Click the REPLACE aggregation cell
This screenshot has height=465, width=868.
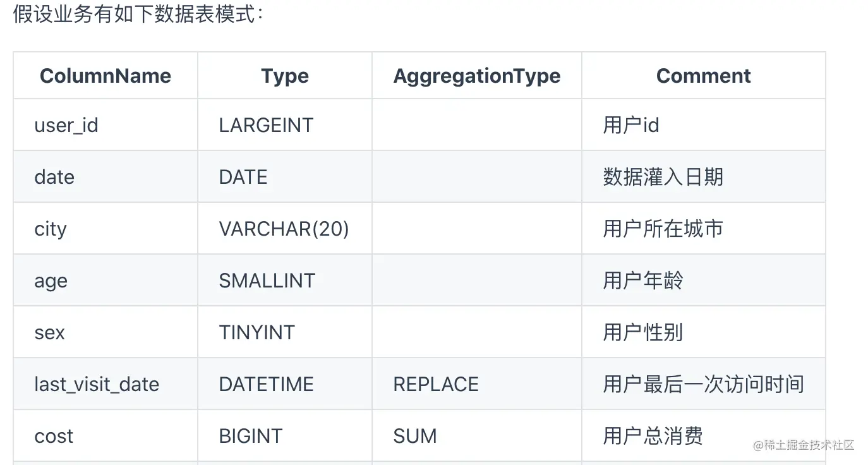(477, 384)
